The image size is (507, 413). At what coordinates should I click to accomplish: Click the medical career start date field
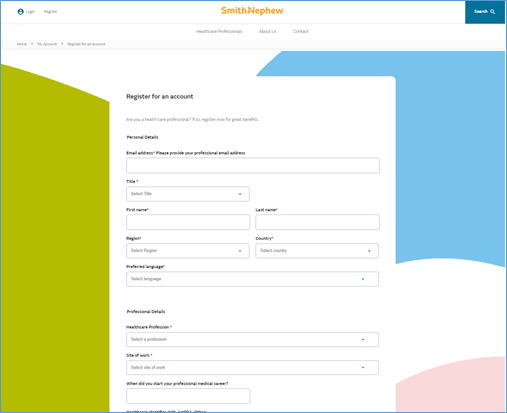tap(188, 396)
